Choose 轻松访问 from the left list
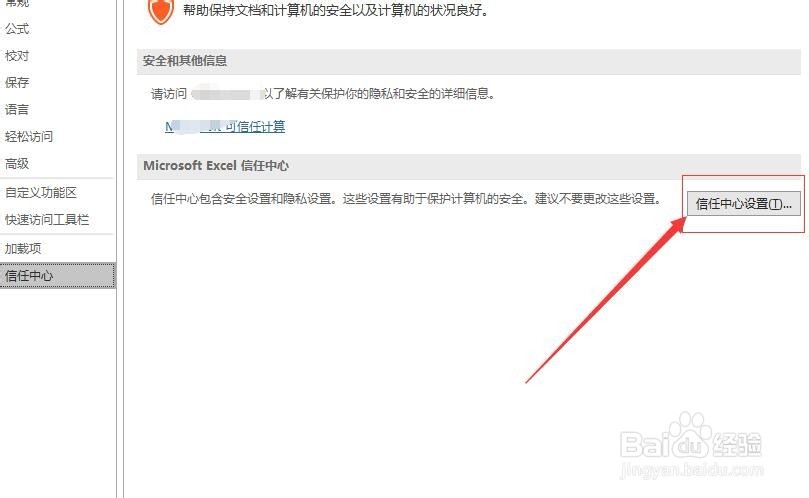The width and height of the screenshot is (809, 498). (x=29, y=137)
